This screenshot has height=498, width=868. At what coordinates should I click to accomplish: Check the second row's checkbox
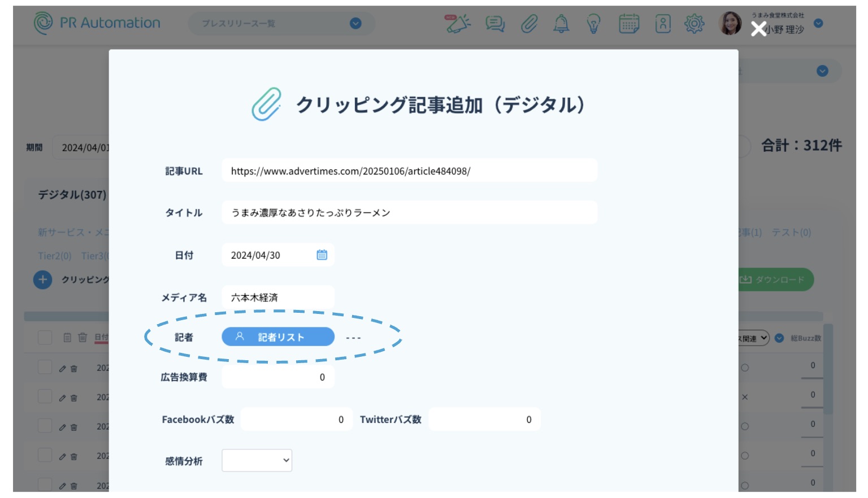[45, 397]
